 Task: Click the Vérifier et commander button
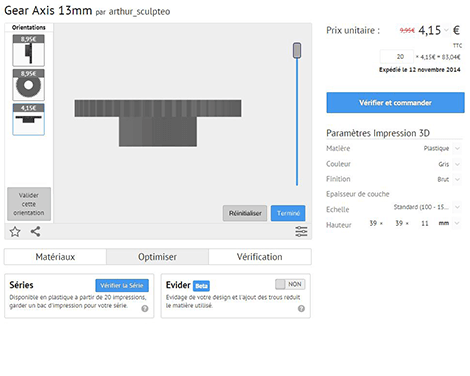tap(395, 103)
